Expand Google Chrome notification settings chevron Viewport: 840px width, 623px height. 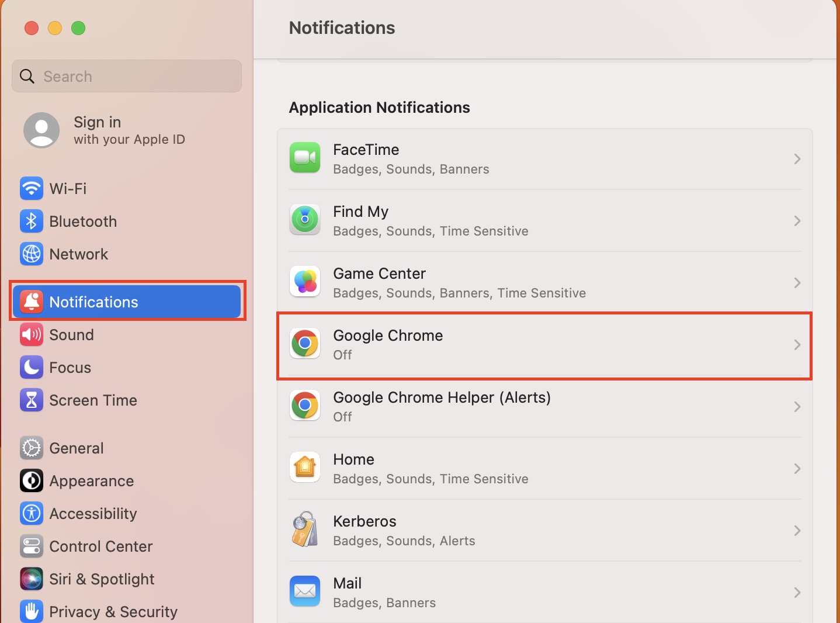pos(797,345)
